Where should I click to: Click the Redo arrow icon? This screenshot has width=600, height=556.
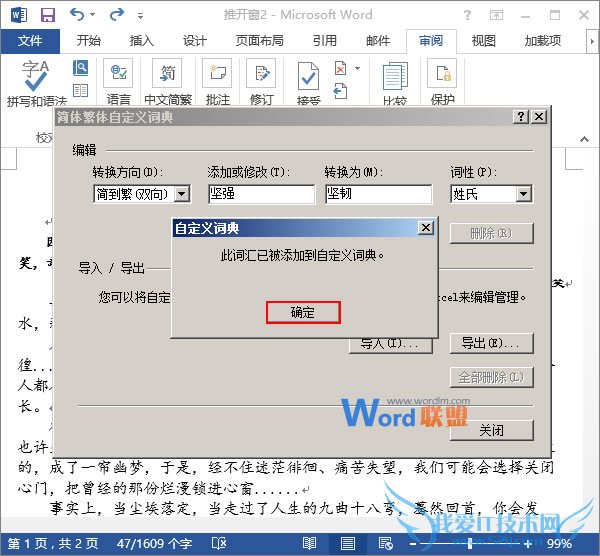tap(116, 15)
